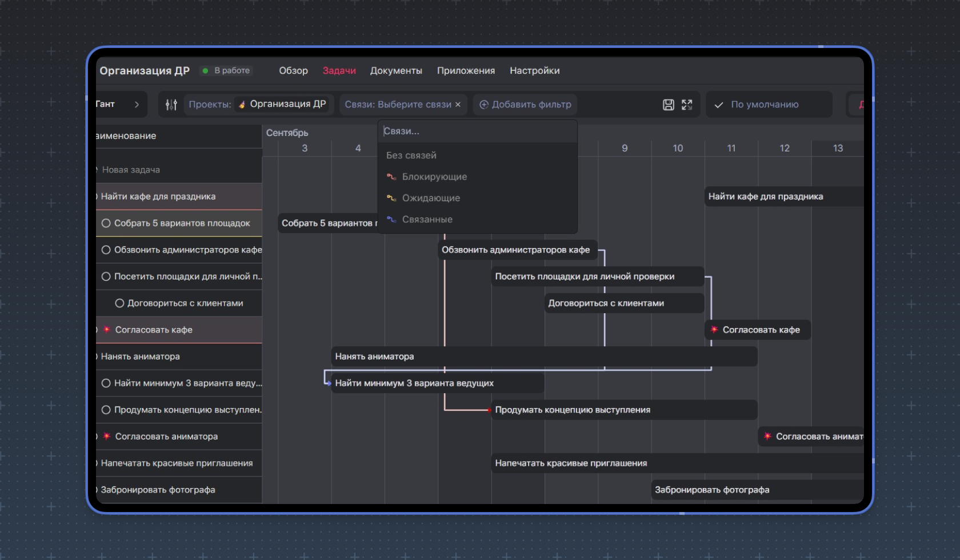
Task: Remove the Связи filter with X
Action: (458, 105)
